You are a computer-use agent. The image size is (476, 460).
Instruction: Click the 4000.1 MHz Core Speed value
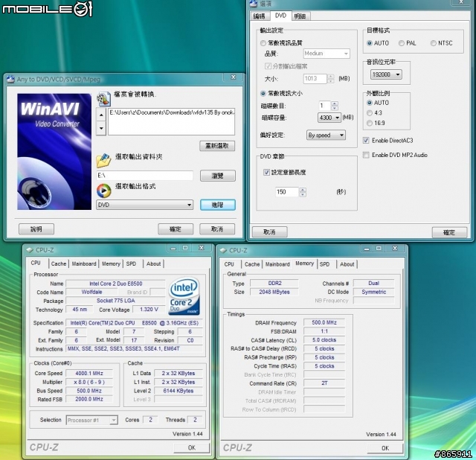[x=89, y=373]
